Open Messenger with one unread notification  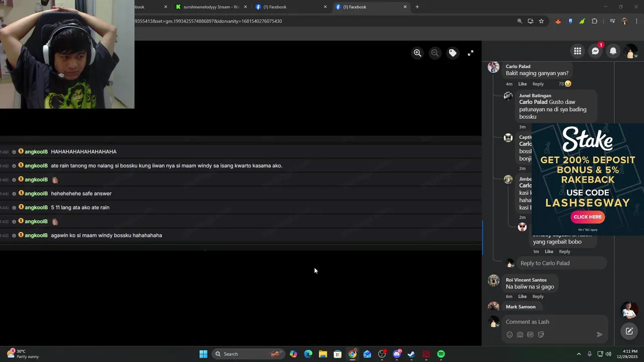(x=595, y=51)
